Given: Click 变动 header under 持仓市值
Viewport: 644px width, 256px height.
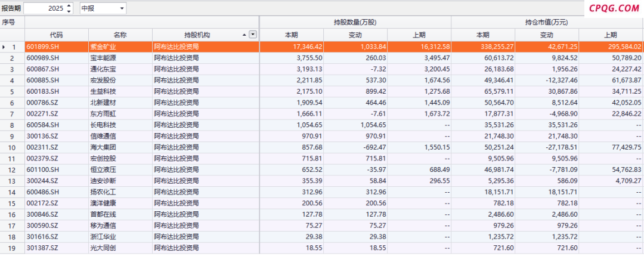Looking at the screenshot, I should pyautogui.click(x=547, y=35).
